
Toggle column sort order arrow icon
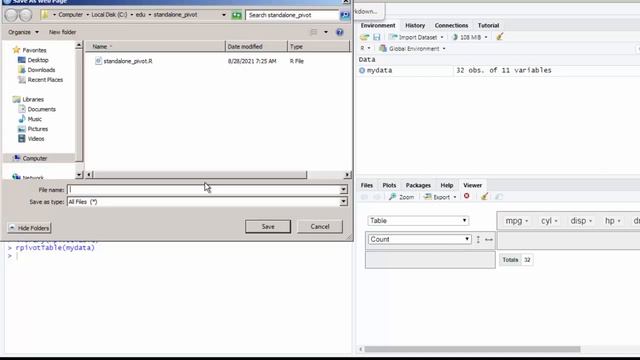[489, 240]
